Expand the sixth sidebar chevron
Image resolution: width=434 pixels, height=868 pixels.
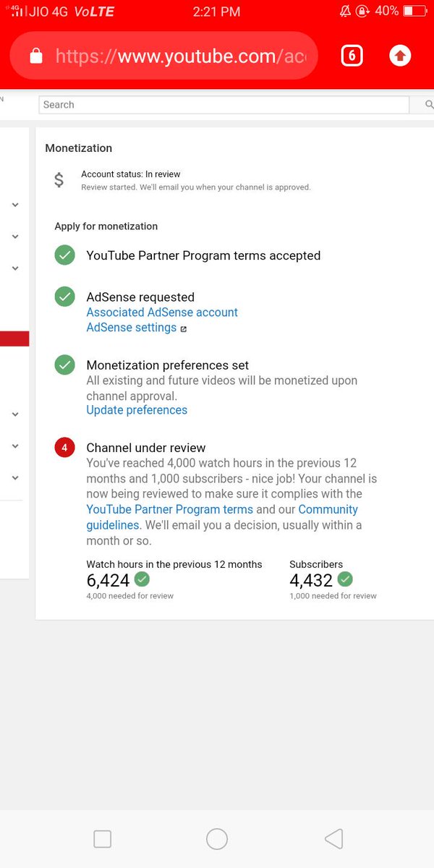tap(14, 478)
